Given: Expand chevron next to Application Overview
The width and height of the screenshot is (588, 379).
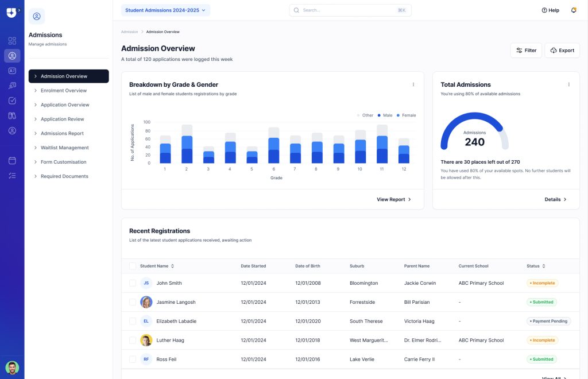Looking at the screenshot, I should 35,105.
